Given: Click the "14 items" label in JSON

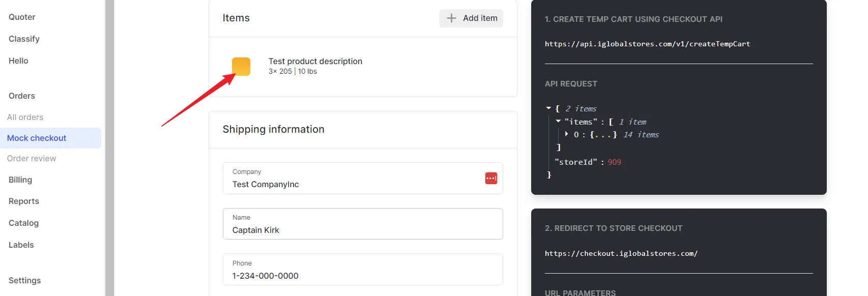Looking at the screenshot, I should click(x=641, y=134).
